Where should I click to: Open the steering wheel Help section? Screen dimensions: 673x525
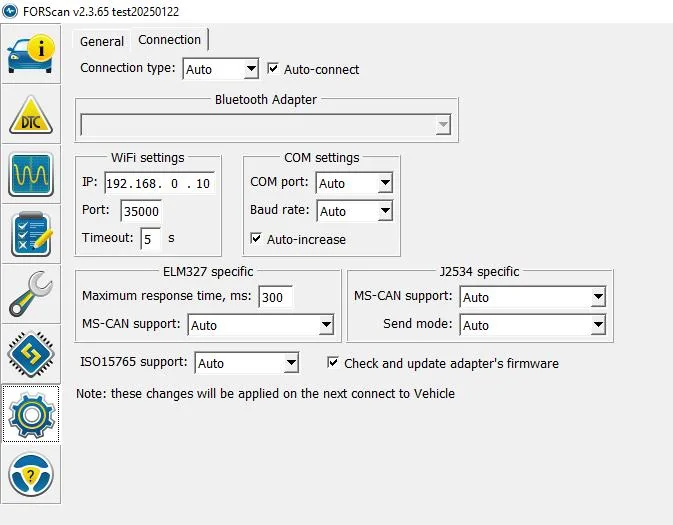coord(31,475)
